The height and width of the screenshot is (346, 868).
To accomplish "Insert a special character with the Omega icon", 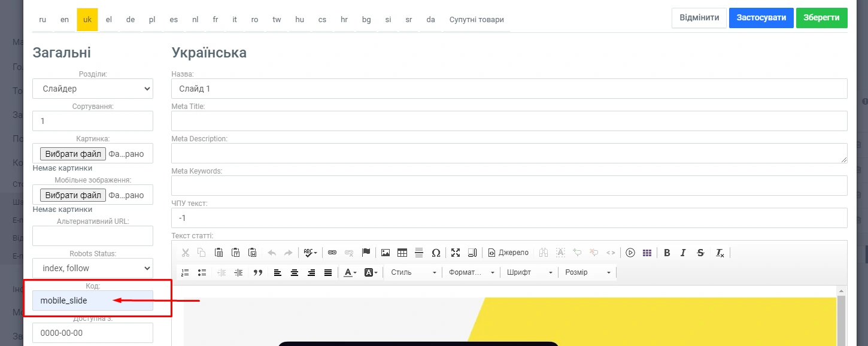I will pyautogui.click(x=436, y=253).
